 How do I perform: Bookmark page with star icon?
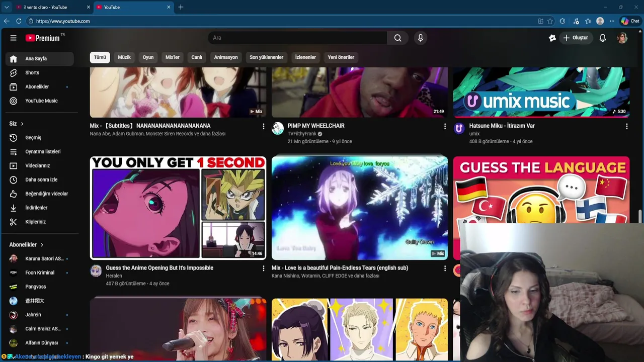[x=550, y=21]
